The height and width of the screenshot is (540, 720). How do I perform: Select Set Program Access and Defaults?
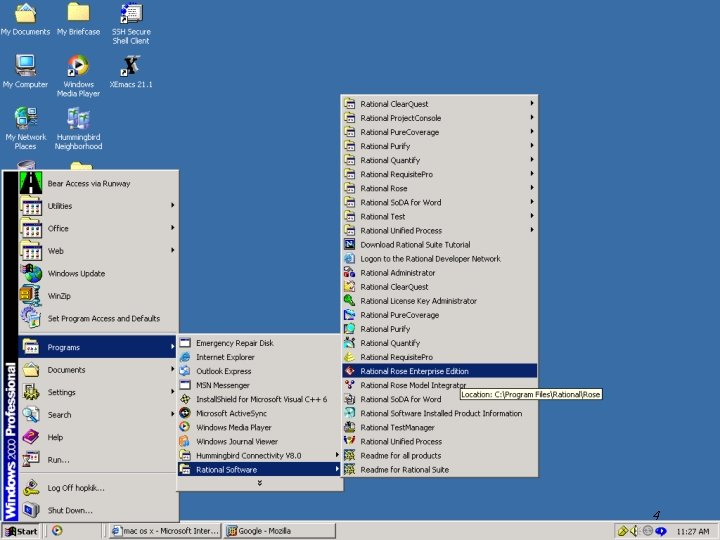point(97,318)
